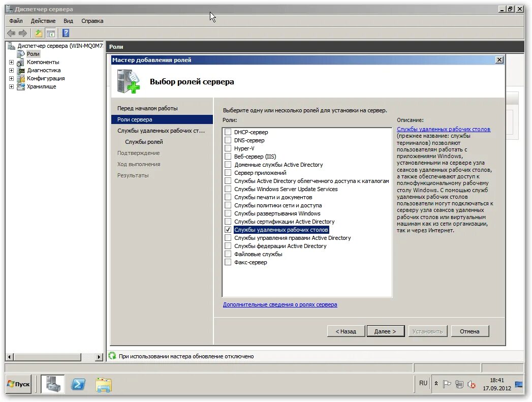Select Службы сертификации Active Directory role text
The height and width of the screenshot is (402, 532).
click(x=285, y=222)
